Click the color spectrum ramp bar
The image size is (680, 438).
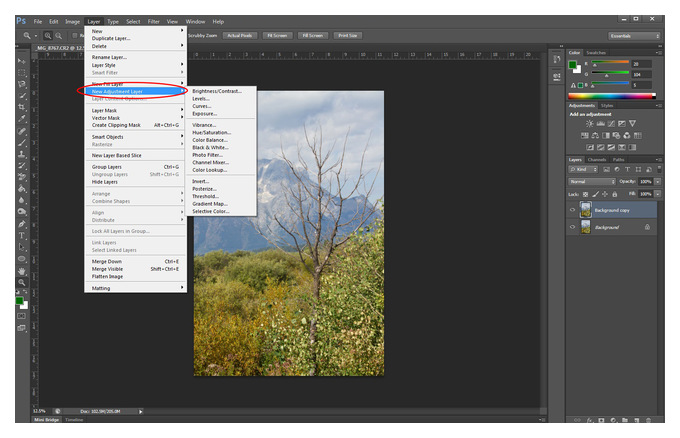click(x=612, y=96)
